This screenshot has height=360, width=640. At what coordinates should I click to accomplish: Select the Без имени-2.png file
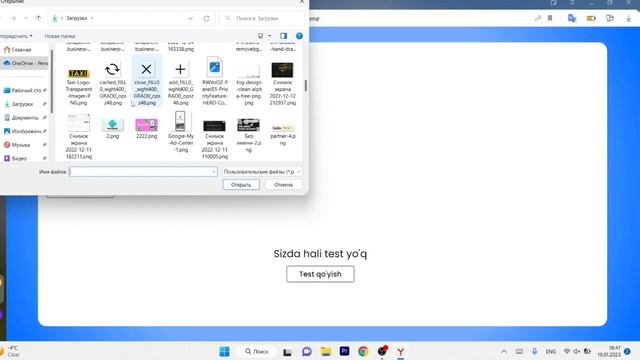(x=249, y=135)
